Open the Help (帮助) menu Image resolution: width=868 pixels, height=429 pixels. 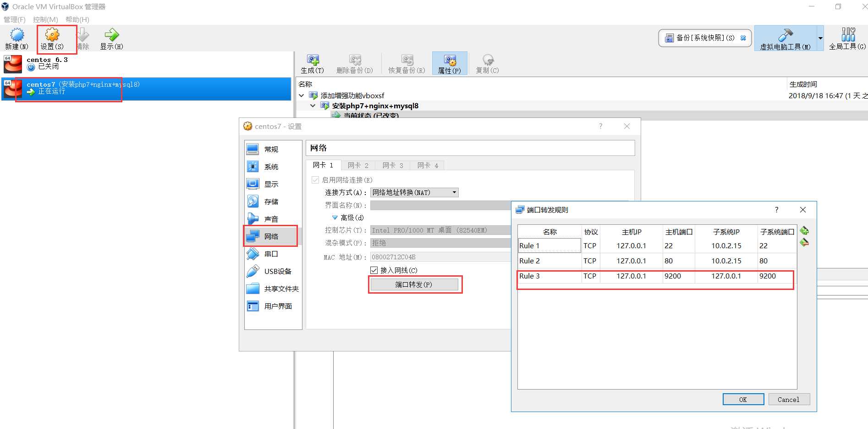(77, 19)
